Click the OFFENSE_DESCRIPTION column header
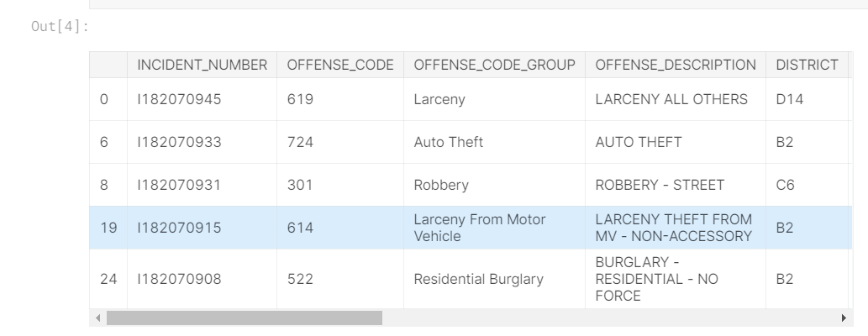868x336 pixels. tap(676, 65)
